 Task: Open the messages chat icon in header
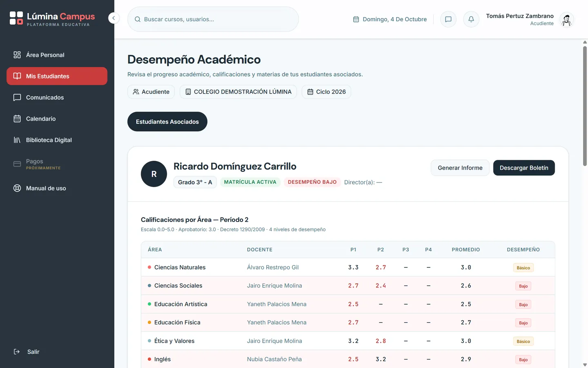(x=448, y=19)
